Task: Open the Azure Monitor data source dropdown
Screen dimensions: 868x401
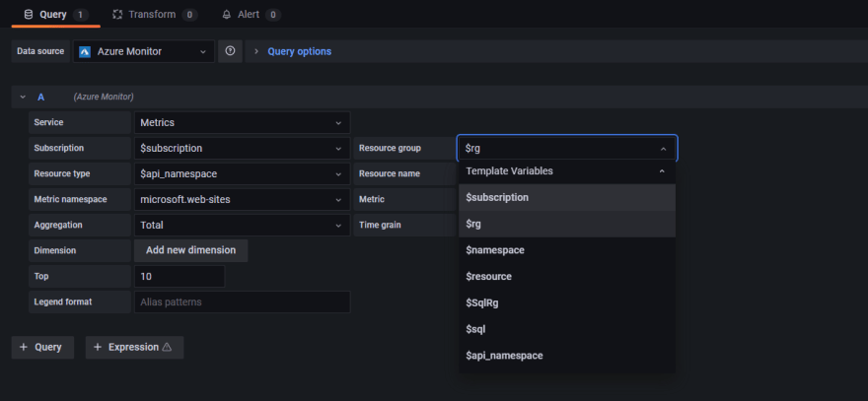Action: pyautogui.click(x=144, y=51)
